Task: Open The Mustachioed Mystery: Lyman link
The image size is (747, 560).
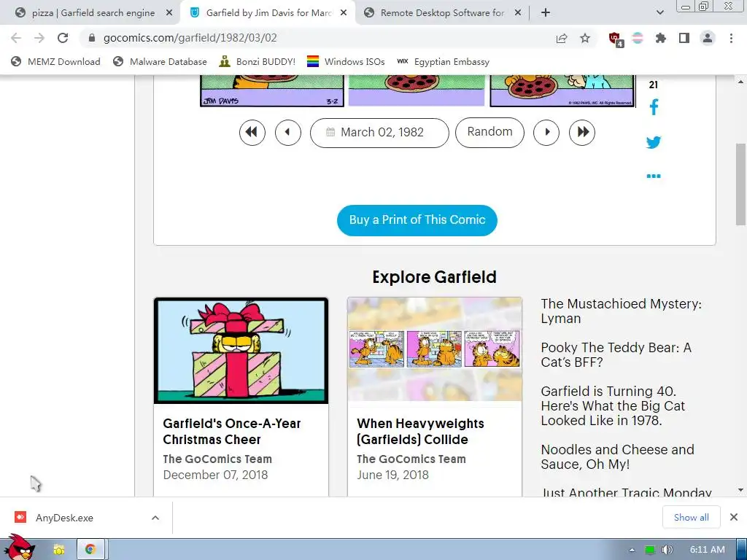Action: 622,311
